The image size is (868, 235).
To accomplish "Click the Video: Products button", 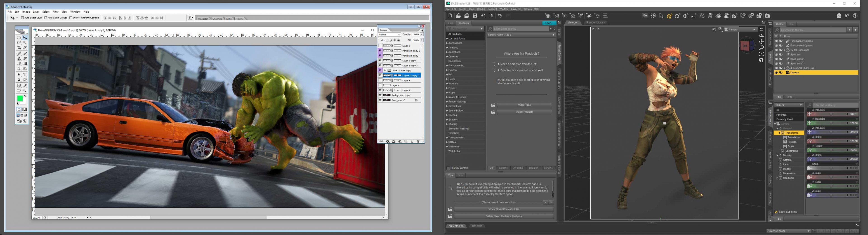I will 524,112.
